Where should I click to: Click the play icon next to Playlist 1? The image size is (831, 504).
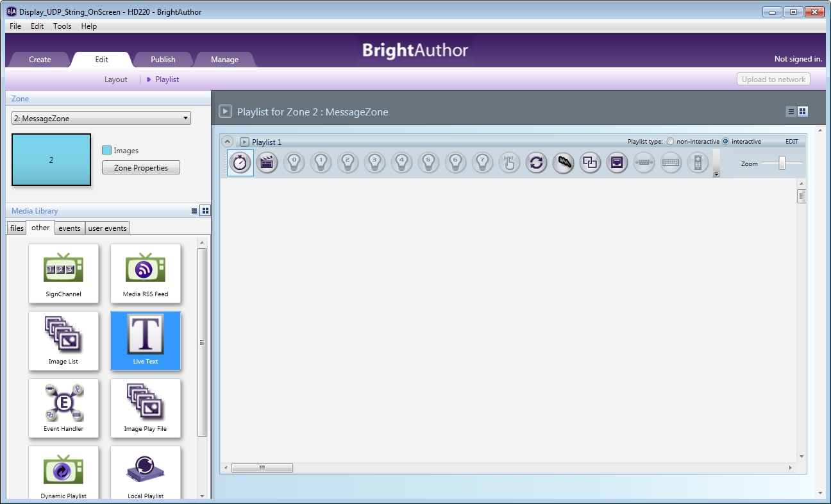(x=244, y=142)
